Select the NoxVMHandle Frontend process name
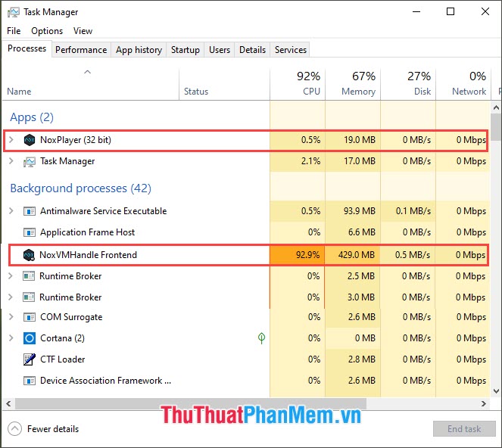This screenshot has width=502, height=448. point(88,255)
